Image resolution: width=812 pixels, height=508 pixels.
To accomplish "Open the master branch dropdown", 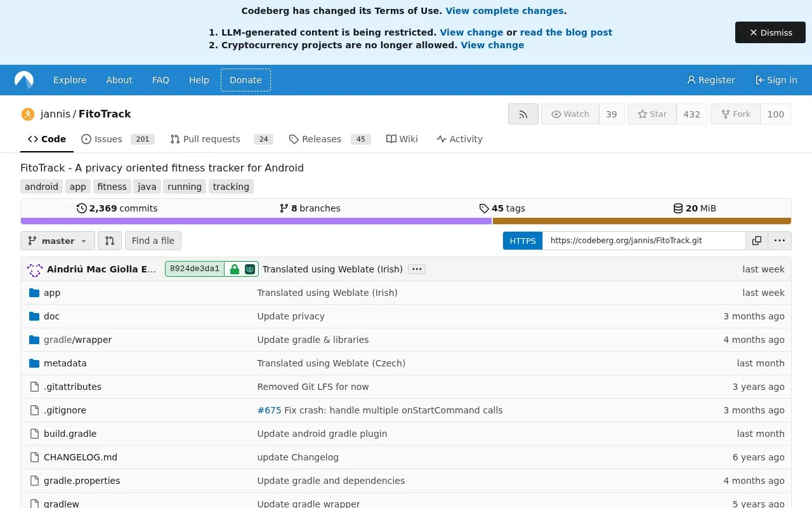I will tap(58, 241).
